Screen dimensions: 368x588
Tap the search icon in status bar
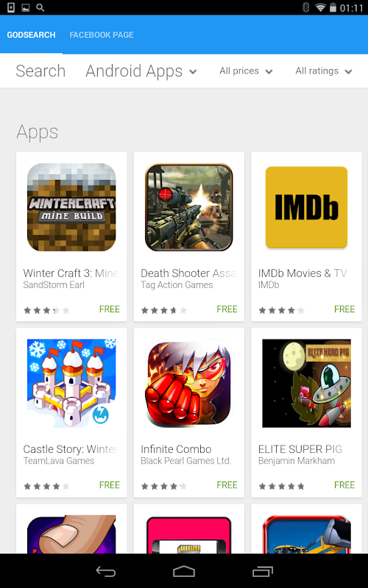40,7
